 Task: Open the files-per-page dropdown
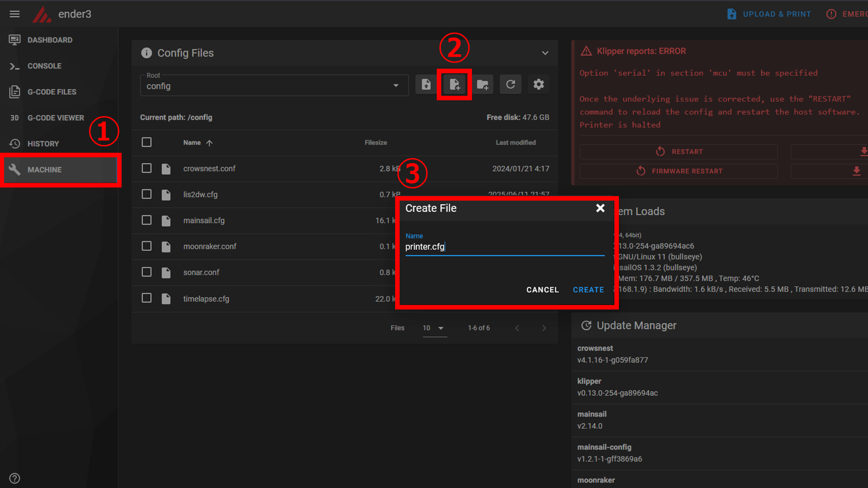[x=434, y=328]
